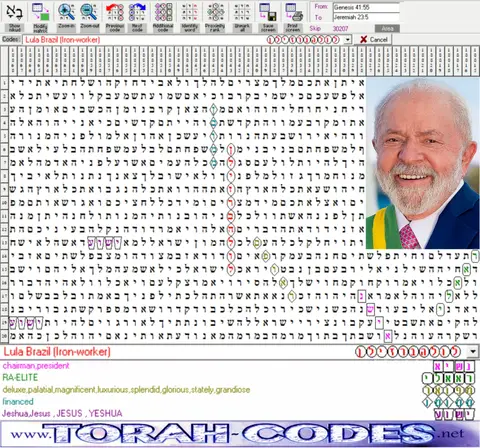Click the To field showing Jeremiah 23:5
Viewport: 480px width, 448px height.
pos(366,17)
